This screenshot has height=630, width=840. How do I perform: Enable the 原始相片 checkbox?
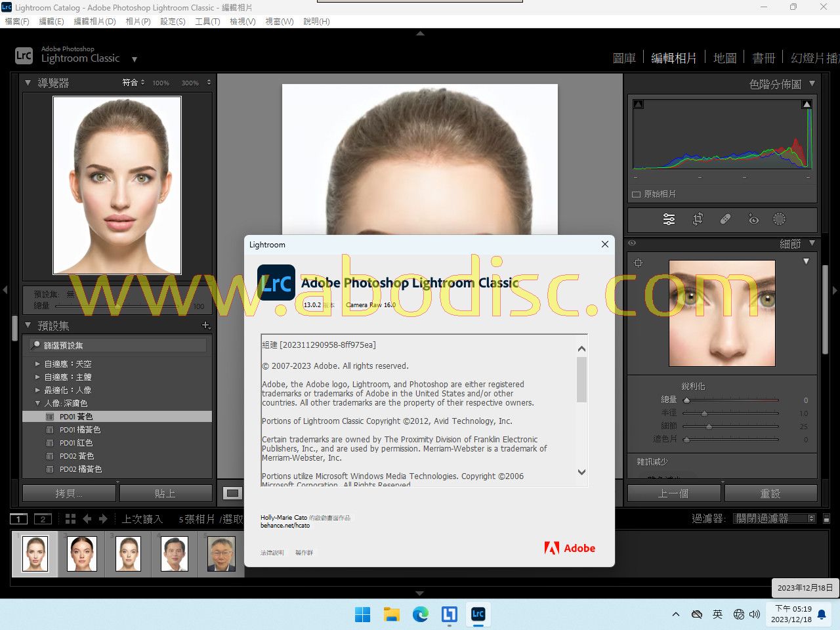[x=636, y=194]
